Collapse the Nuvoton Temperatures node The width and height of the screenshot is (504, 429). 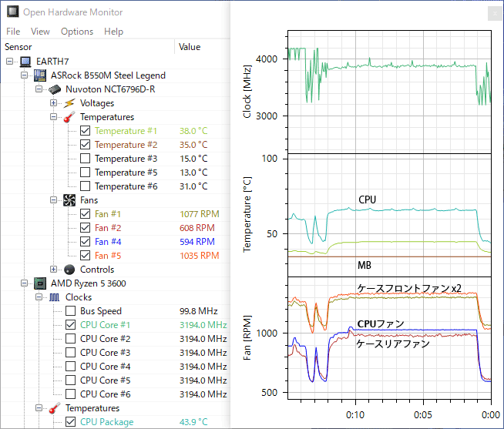point(53,117)
